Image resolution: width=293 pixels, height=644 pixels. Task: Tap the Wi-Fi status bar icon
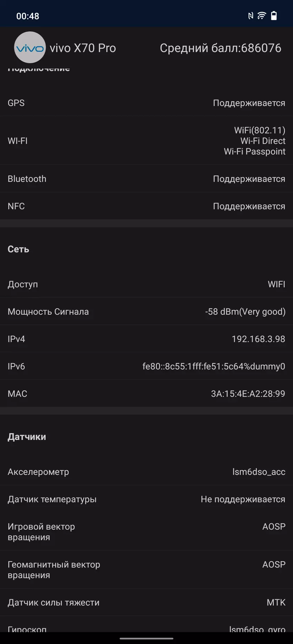pos(262,15)
